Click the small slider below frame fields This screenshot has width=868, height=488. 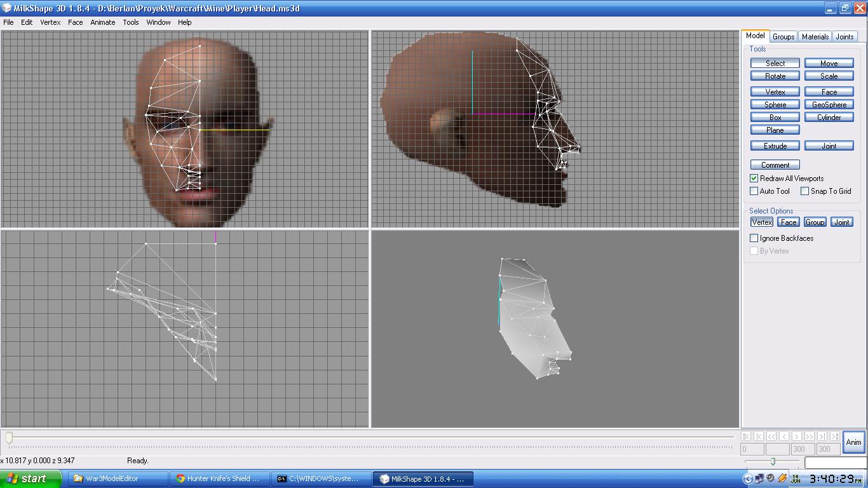pos(773,461)
